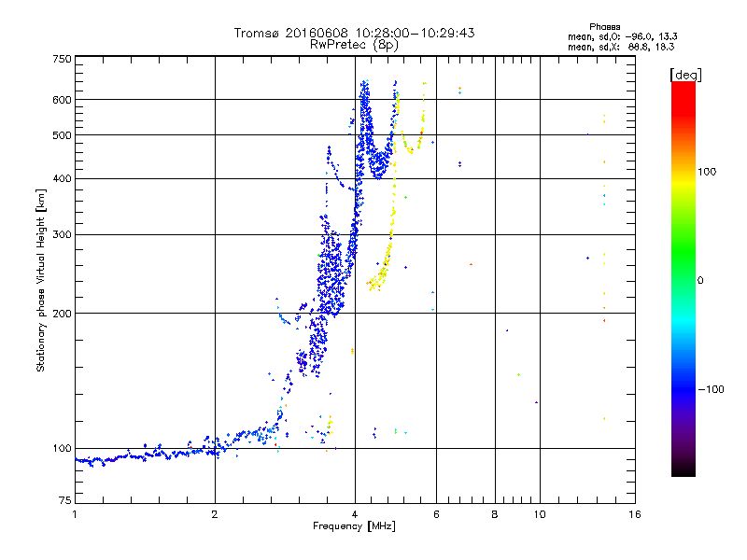Click the colorbar tick label "-100"
The height and width of the screenshot is (560, 747).
click(711, 389)
